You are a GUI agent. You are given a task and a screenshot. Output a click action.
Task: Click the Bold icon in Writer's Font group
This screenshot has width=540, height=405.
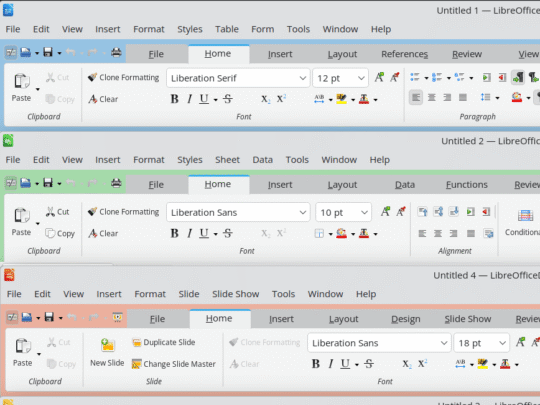click(175, 99)
